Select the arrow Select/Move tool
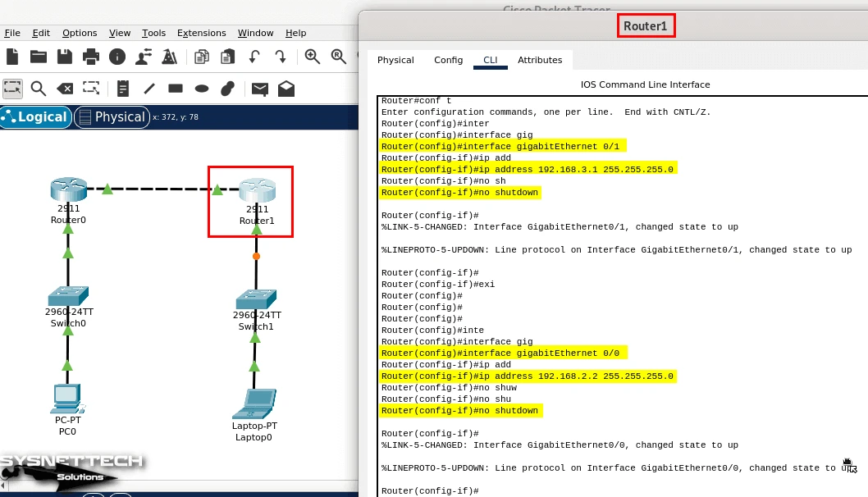The image size is (868, 497). (x=12, y=89)
